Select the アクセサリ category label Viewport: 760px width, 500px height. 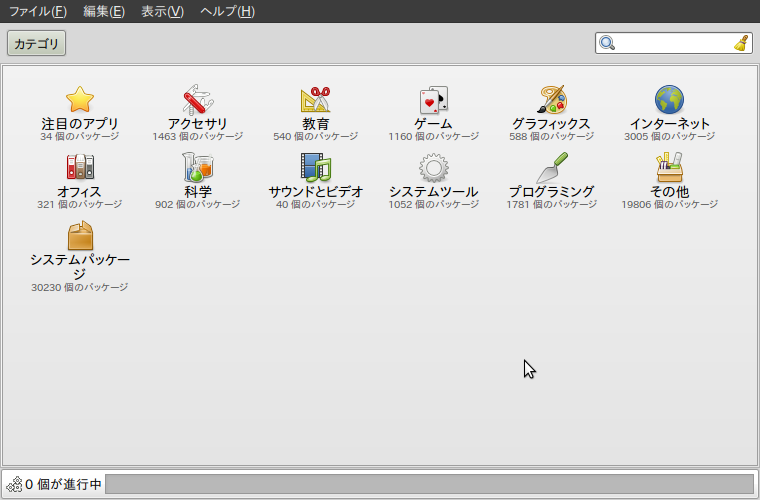coord(198,124)
